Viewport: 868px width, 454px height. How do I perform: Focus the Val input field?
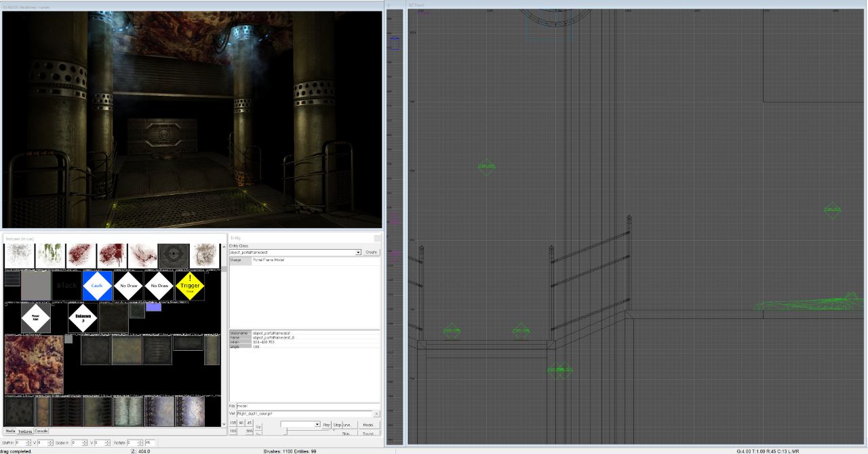click(x=304, y=413)
